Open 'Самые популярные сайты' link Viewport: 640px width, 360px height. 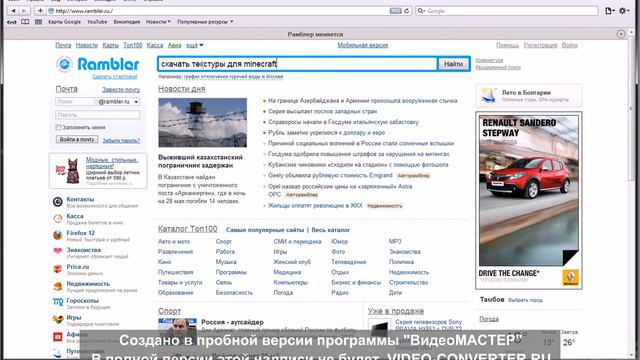[x=265, y=230]
